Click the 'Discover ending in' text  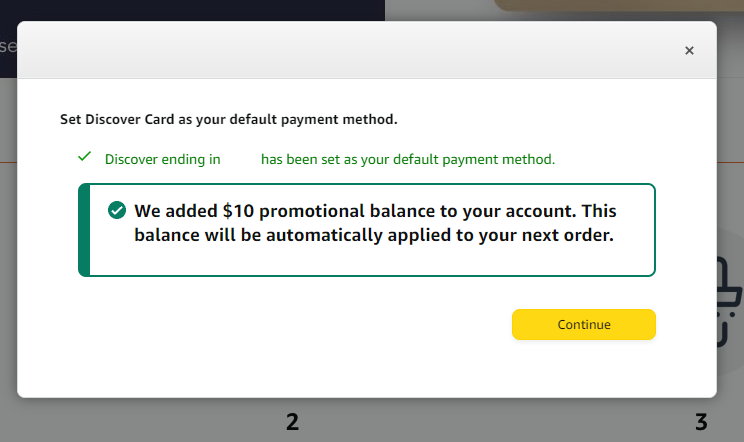coord(163,159)
